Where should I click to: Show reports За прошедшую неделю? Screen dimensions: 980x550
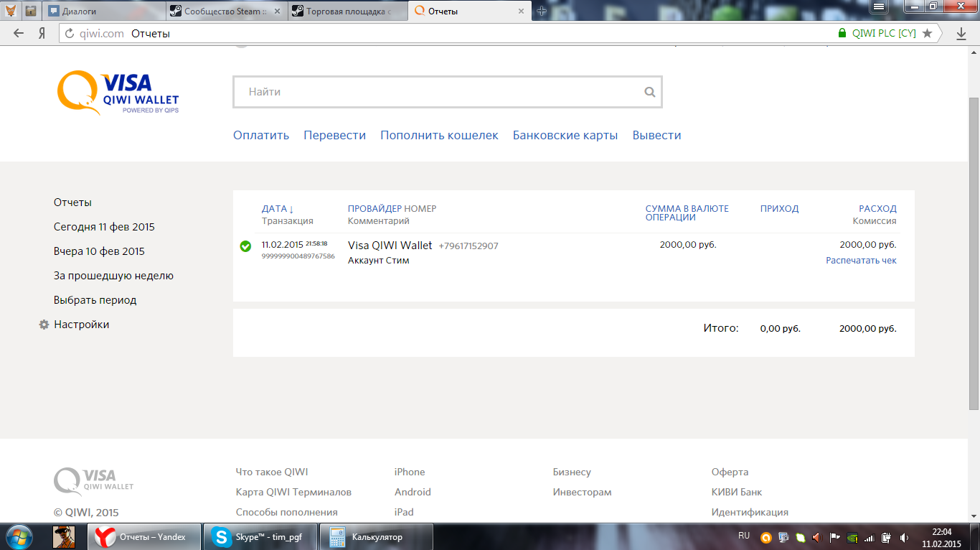(113, 276)
